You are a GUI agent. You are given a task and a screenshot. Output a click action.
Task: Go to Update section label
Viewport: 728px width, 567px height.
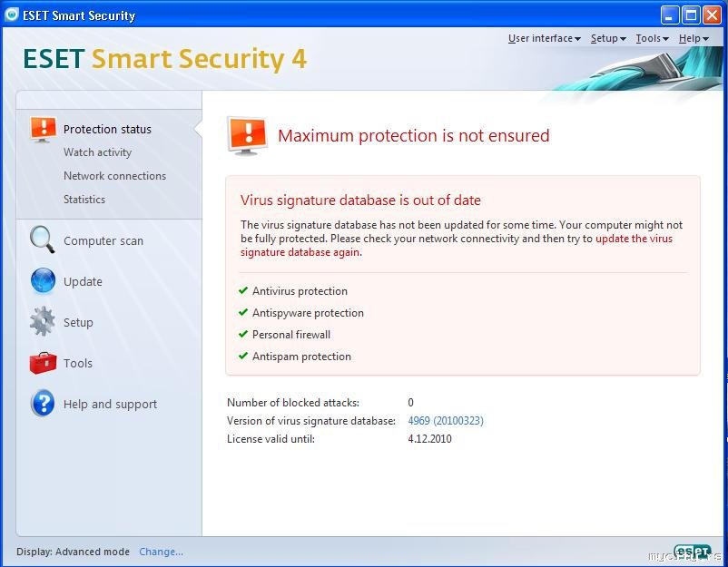tap(83, 281)
